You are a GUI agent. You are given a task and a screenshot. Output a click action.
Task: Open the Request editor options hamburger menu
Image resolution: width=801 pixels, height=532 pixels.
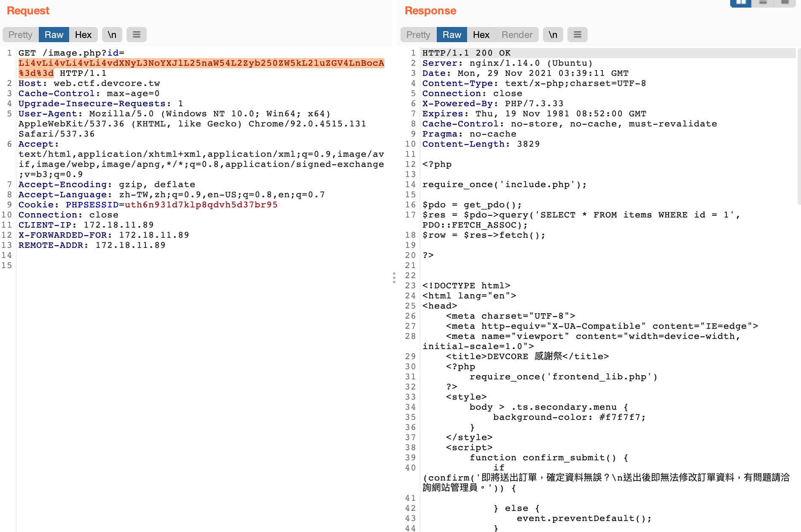pyautogui.click(x=136, y=35)
